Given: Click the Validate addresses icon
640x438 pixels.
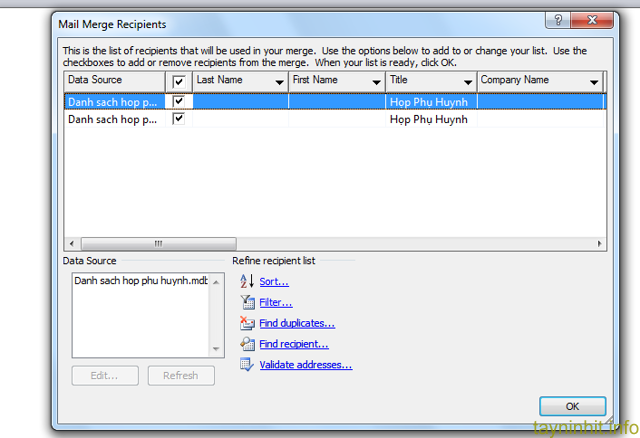Looking at the screenshot, I should click(x=247, y=365).
